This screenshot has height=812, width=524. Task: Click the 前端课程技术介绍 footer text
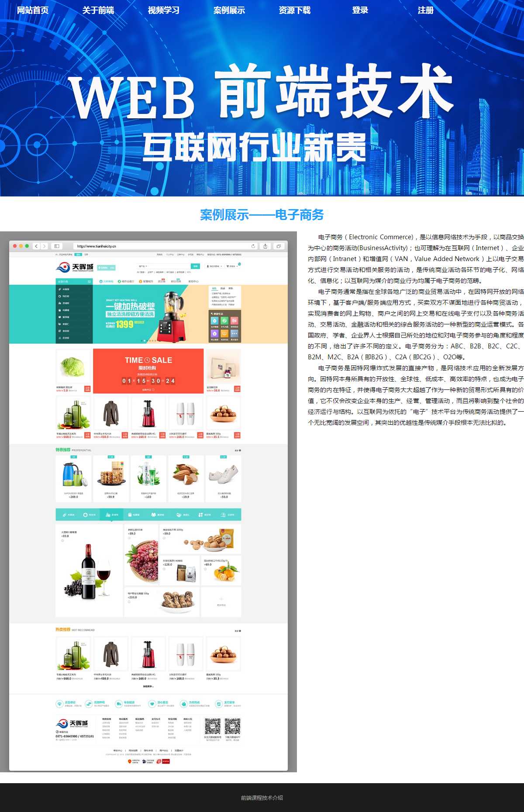pyautogui.click(x=262, y=798)
